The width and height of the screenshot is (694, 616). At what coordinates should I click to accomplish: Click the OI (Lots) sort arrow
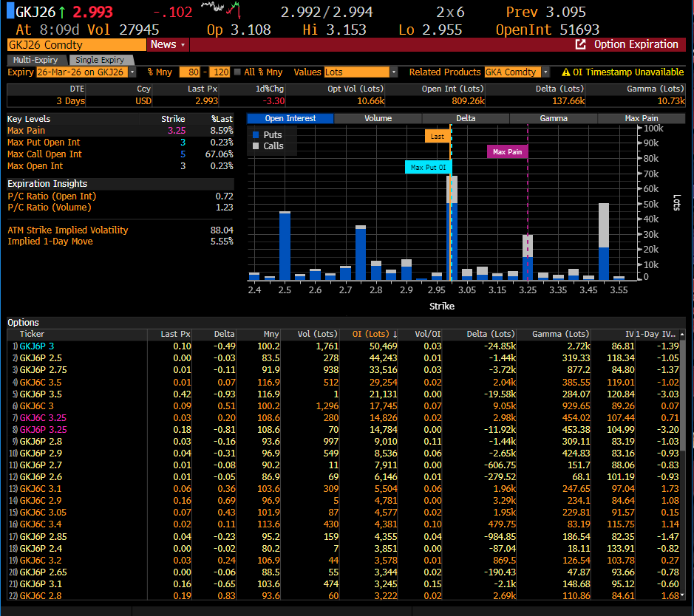(x=395, y=334)
